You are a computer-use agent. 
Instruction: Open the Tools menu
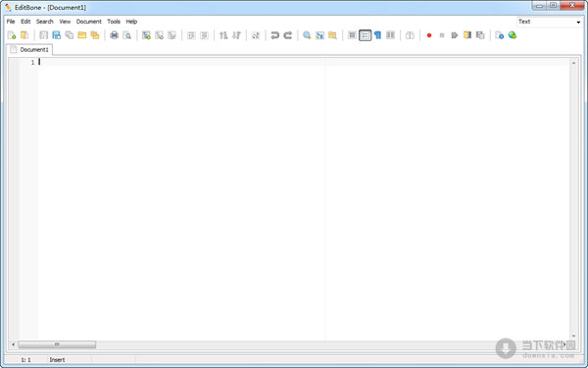(114, 22)
